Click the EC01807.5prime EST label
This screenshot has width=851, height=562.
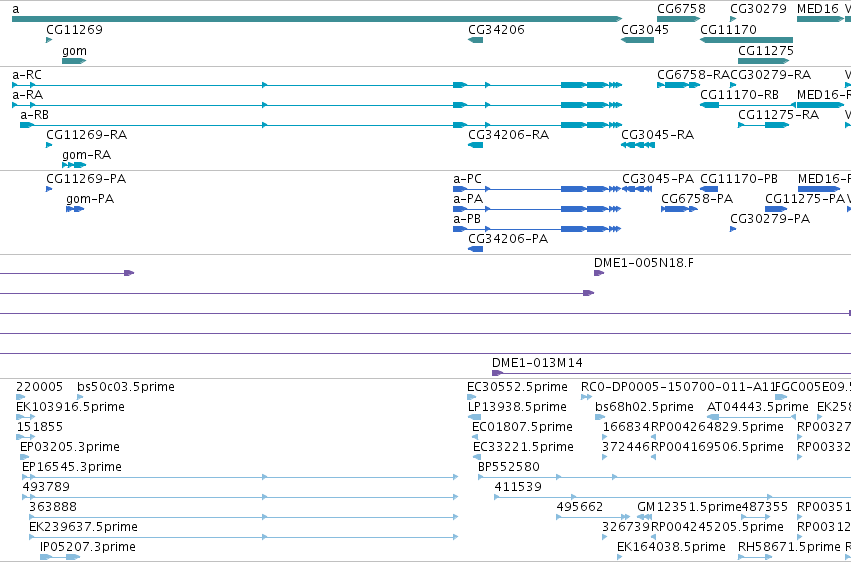click(522, 427)
